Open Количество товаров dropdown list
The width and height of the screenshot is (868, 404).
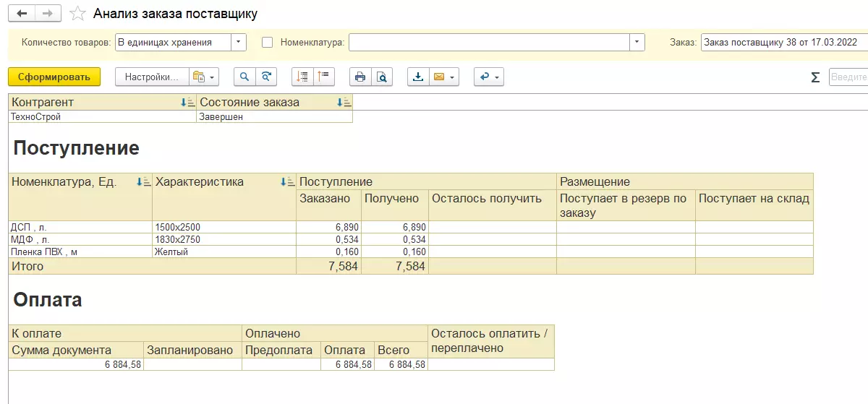point(239,43)
